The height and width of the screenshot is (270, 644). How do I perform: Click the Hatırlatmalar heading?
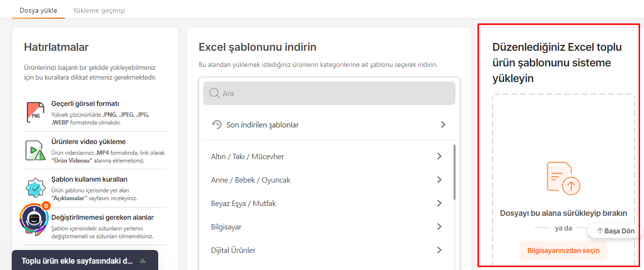tap(56, 47)
